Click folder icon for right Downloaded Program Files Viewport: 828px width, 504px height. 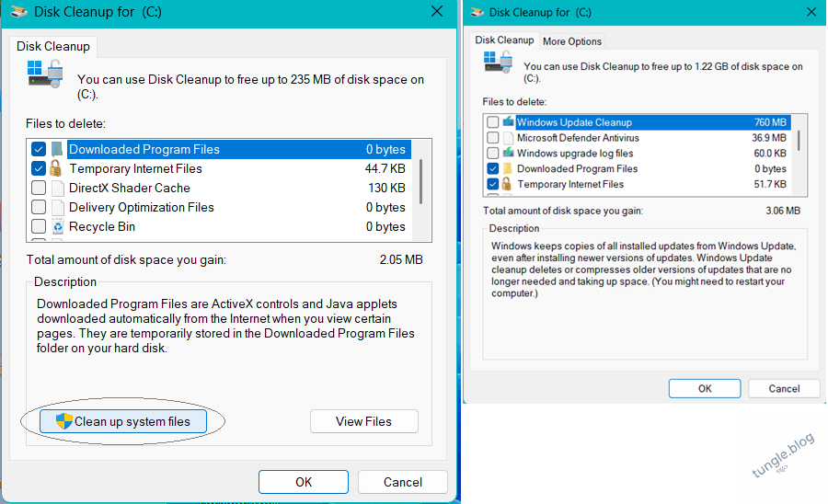(x=508, y=169)
